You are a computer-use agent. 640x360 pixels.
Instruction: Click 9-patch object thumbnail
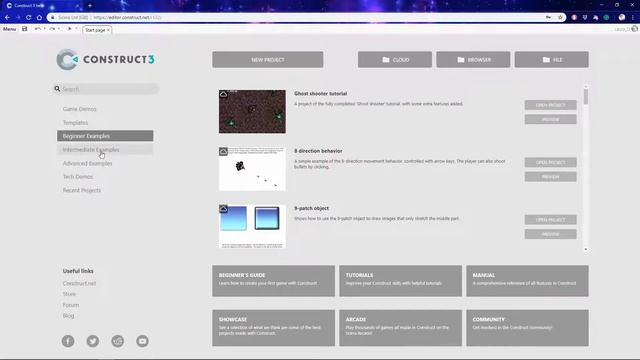coord(252,227)
